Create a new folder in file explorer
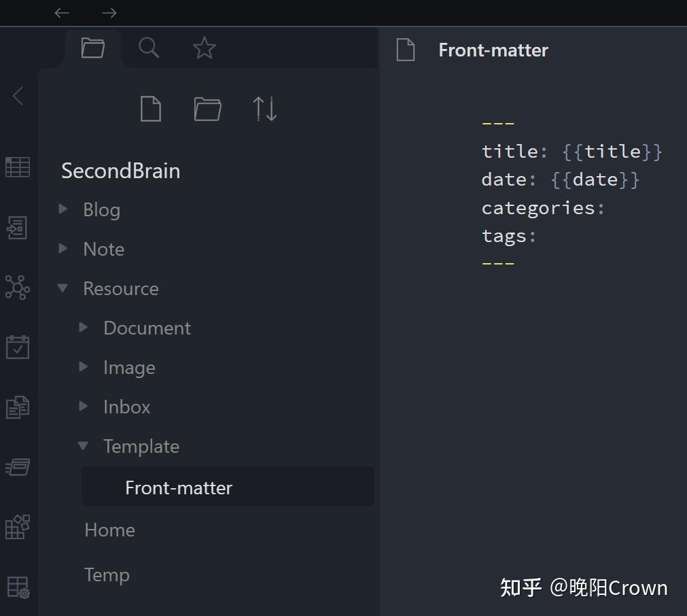The width and height of the screenshot is (687, 616). [x=207, y=109]
